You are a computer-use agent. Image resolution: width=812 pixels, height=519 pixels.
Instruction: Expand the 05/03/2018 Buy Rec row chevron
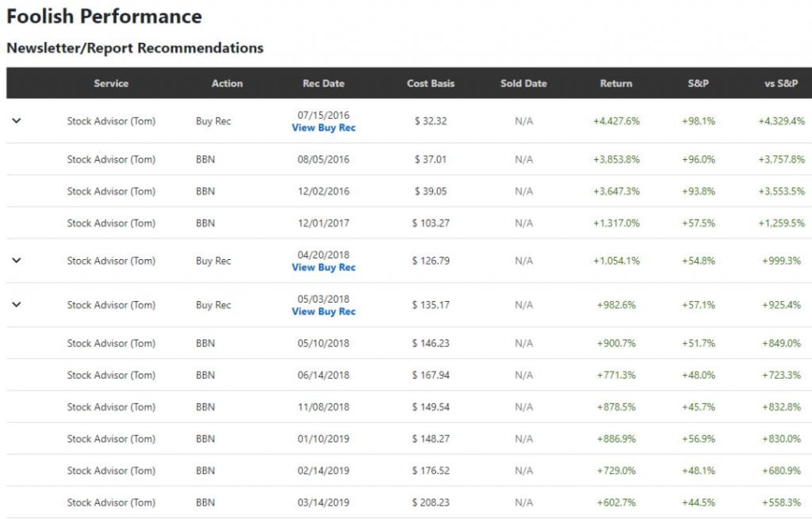coord(17,304)
